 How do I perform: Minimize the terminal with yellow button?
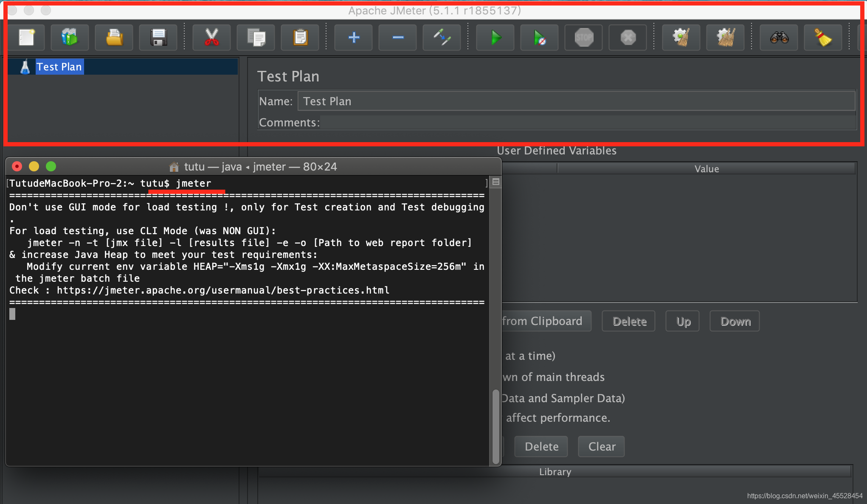pyautogui.click(x=34, y=166)
